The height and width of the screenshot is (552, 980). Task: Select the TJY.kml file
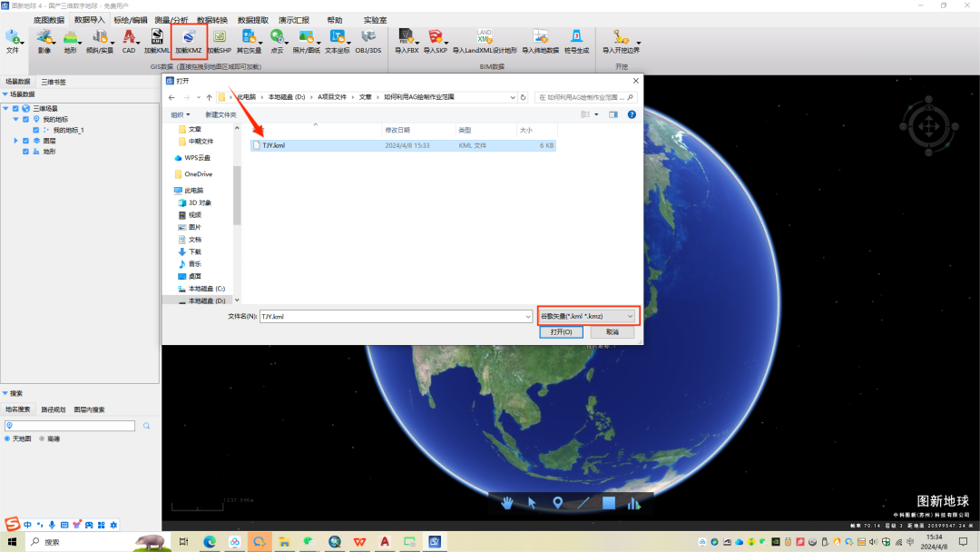pos(403,145)
